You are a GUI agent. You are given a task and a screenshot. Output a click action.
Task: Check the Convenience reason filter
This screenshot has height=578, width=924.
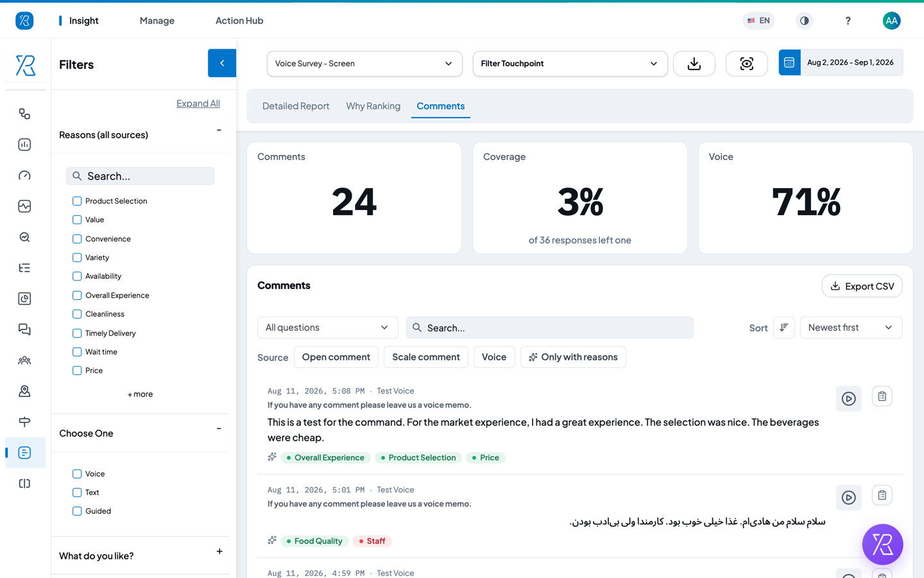77,239
